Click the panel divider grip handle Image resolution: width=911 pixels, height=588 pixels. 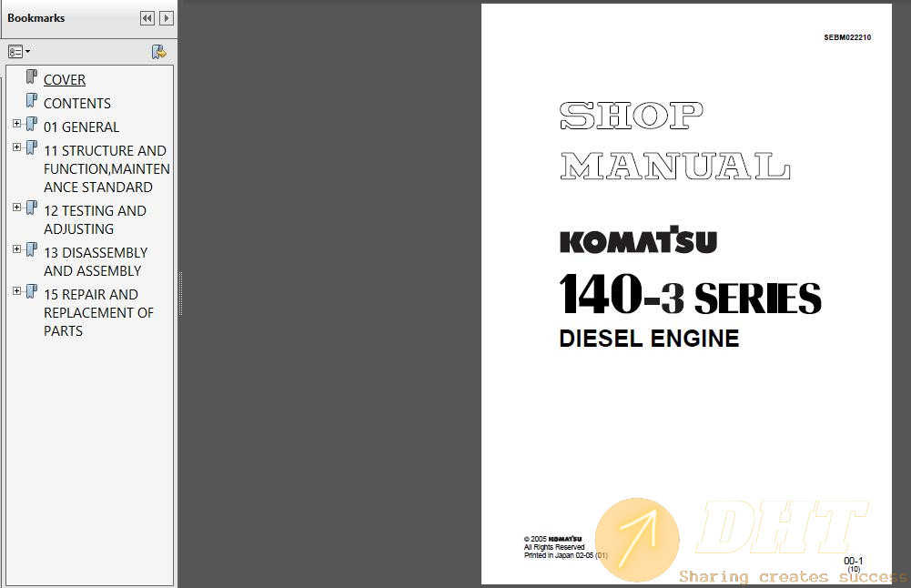[180, 293]
